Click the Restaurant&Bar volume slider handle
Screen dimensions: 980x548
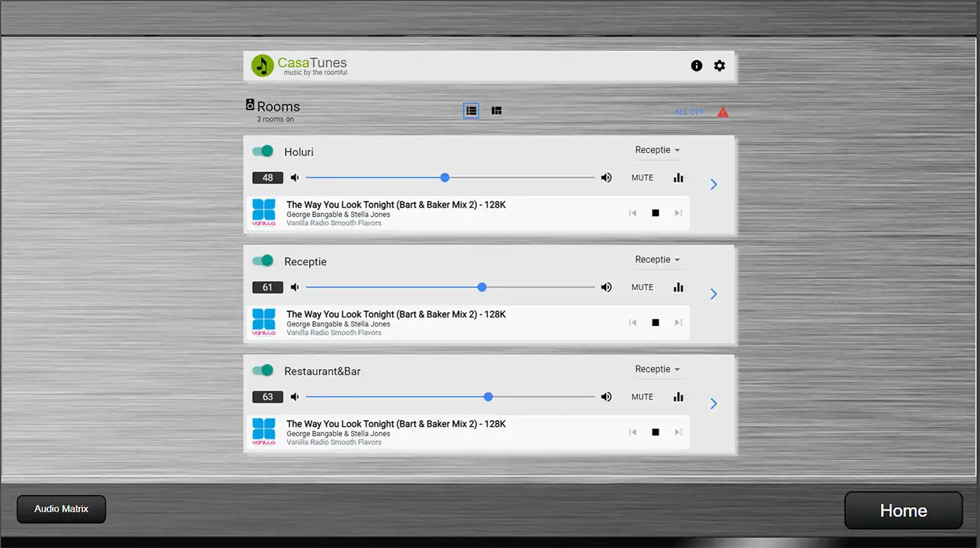pos(488,397)
